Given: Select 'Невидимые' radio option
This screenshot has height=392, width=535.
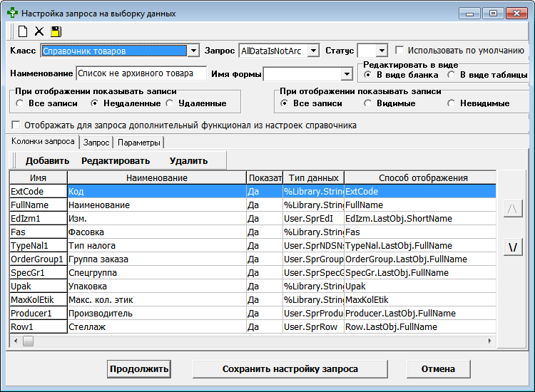Looking at the screenshot, I should 452,103.
